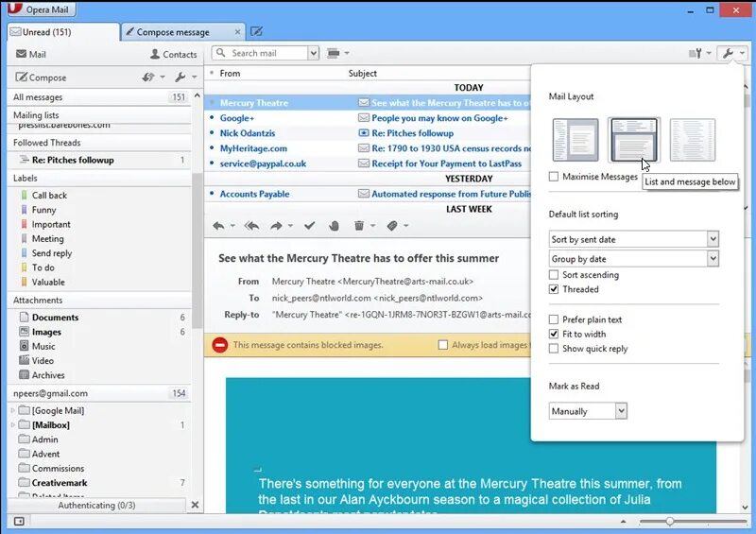Sort the list by the Subject column header
Image resolution: width=756 pixels, height=534 pixels.
[x=363, y=74]
